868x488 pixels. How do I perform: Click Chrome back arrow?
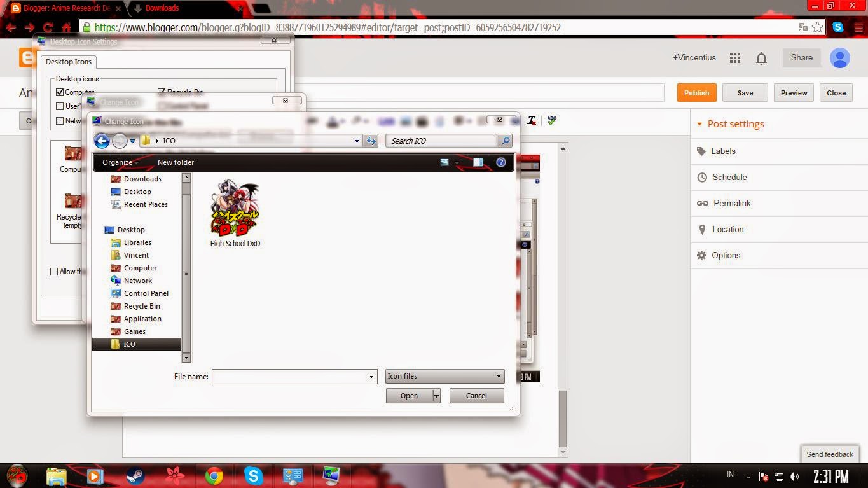(x=11, y=27)
